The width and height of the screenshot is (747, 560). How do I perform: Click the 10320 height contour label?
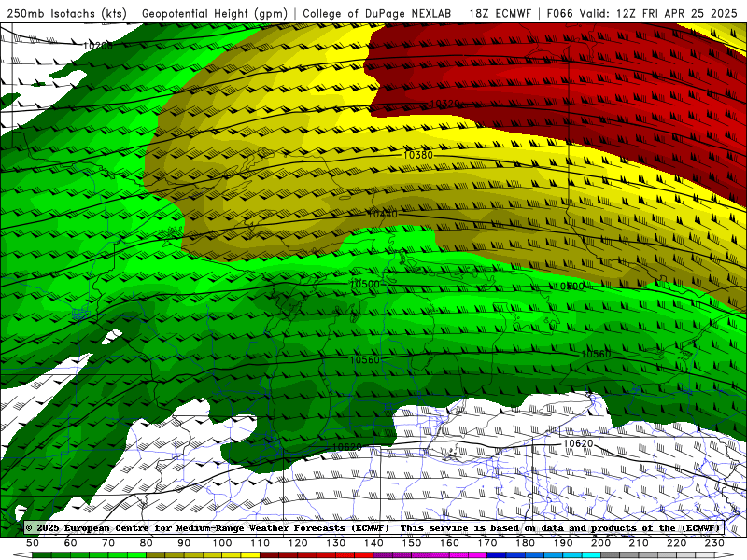coord(445,104)
